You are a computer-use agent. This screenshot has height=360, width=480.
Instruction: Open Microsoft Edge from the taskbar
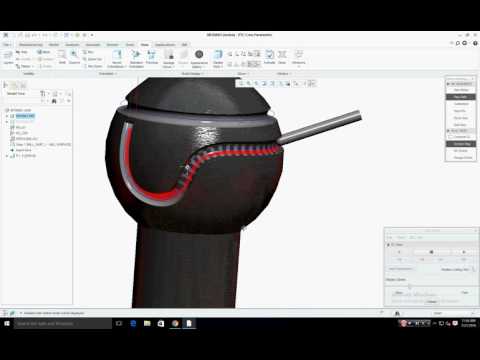(133, 323)
